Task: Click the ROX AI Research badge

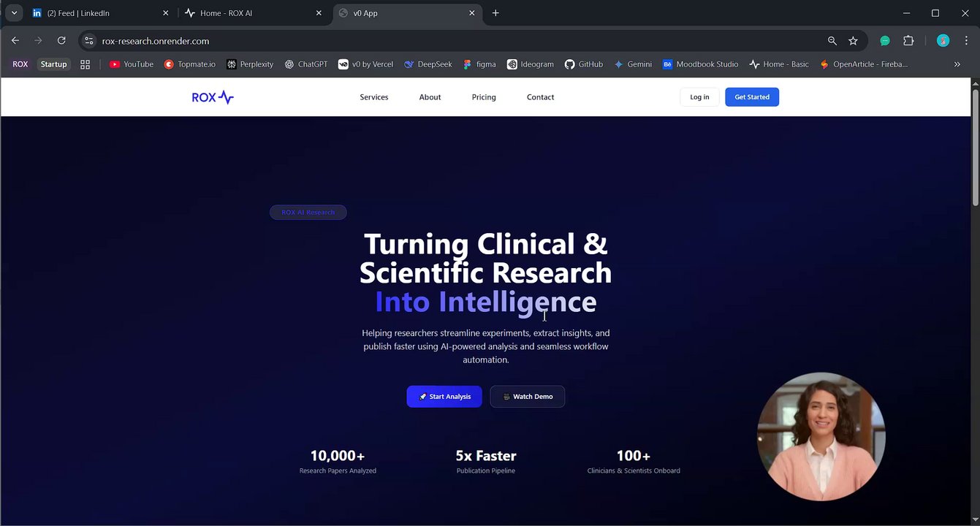Action: (308, 213)
